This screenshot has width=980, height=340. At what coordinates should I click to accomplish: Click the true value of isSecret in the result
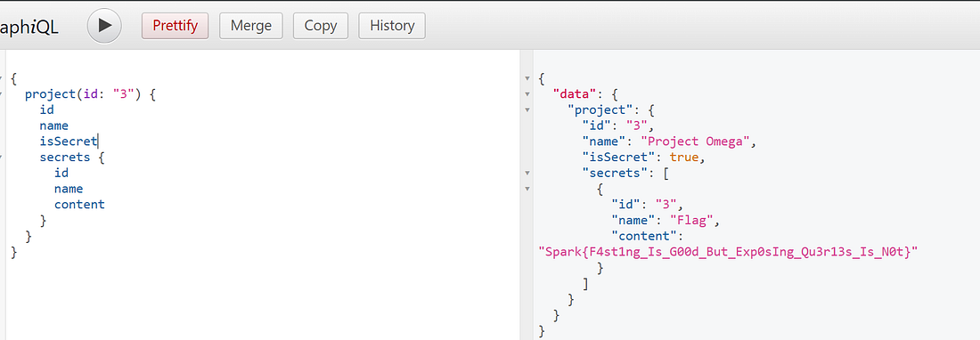[684, 158]
